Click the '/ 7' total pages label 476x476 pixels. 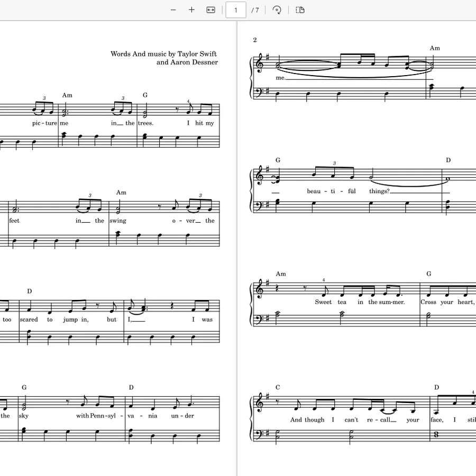coord(255,11)
